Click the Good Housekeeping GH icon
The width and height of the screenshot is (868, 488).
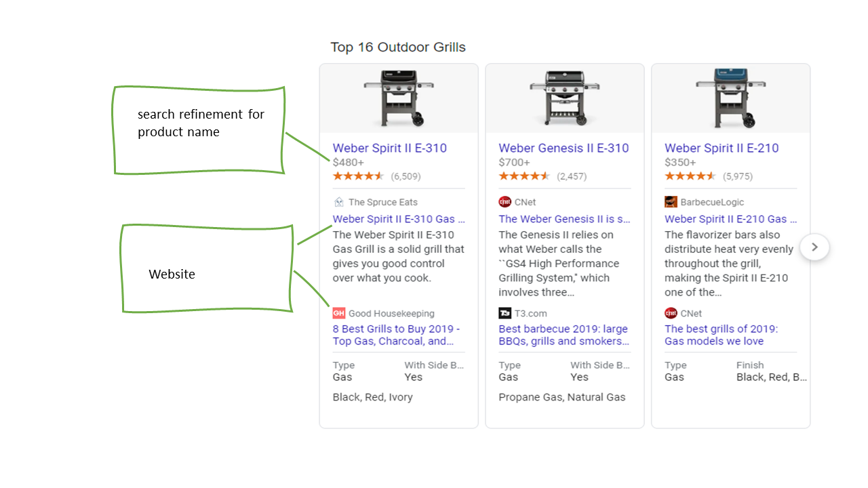338,313
